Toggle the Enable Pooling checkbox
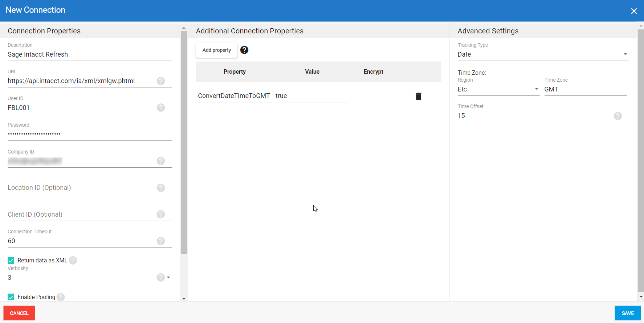The height and width of the screenshot is (323, 644). [11, 297]
